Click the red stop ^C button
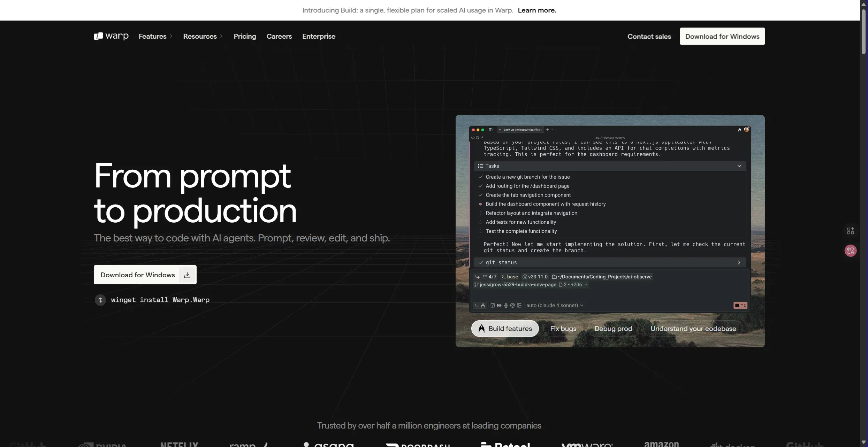 click(x=740, y=306)
